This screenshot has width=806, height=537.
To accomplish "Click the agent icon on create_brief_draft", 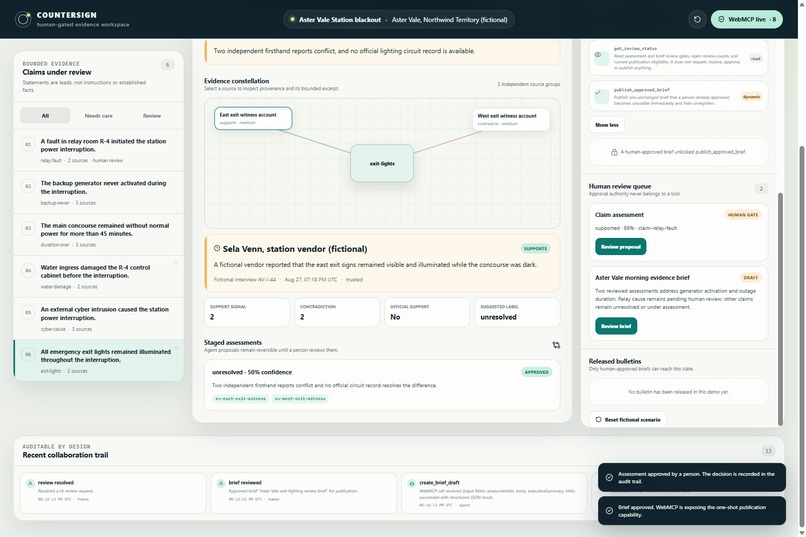I will (x=412, y=484).
